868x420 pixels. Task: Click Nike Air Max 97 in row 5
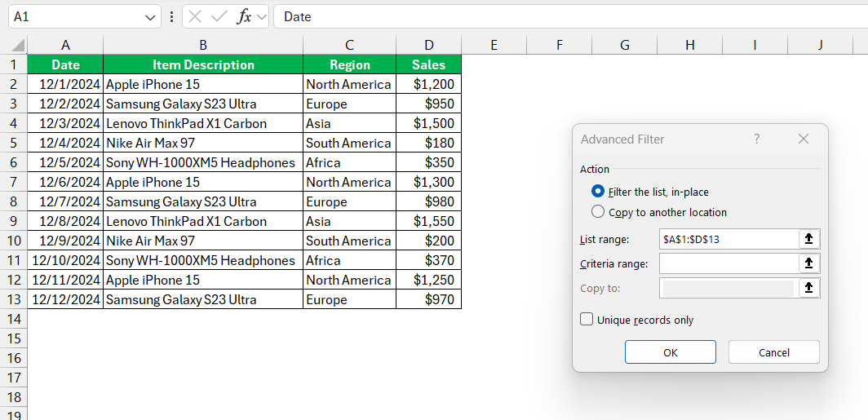click(203, 143)
